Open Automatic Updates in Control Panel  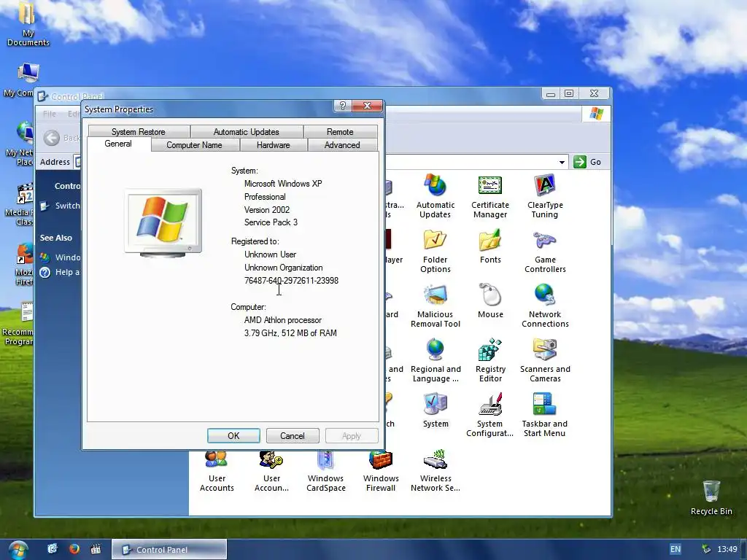click(x=435, y=196)
